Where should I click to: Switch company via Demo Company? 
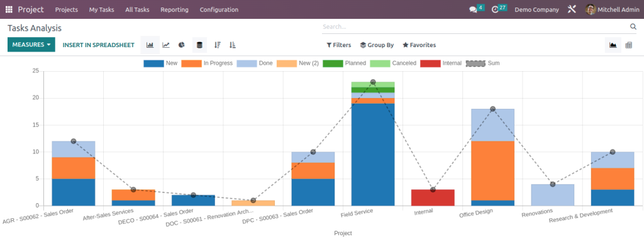click(536, 9)
